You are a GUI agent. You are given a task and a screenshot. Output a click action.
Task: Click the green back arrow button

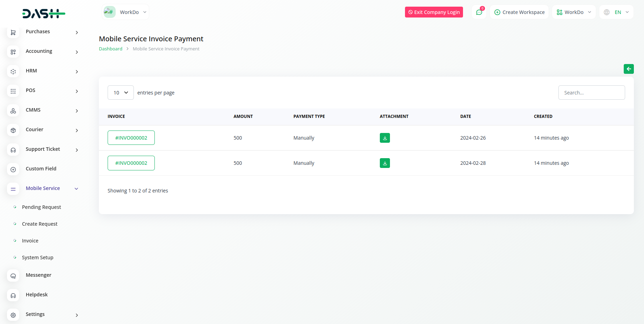(x=629, y=69)
